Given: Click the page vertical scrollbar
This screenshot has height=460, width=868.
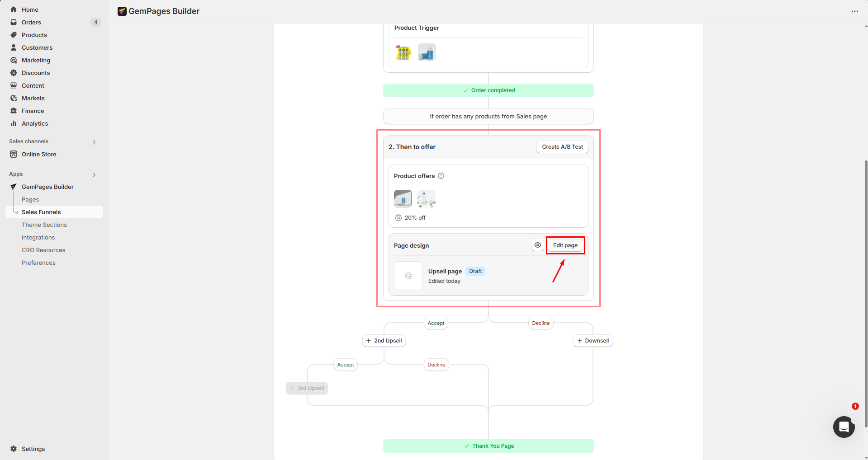Looking at the screenshot, I should pos(866,294).
